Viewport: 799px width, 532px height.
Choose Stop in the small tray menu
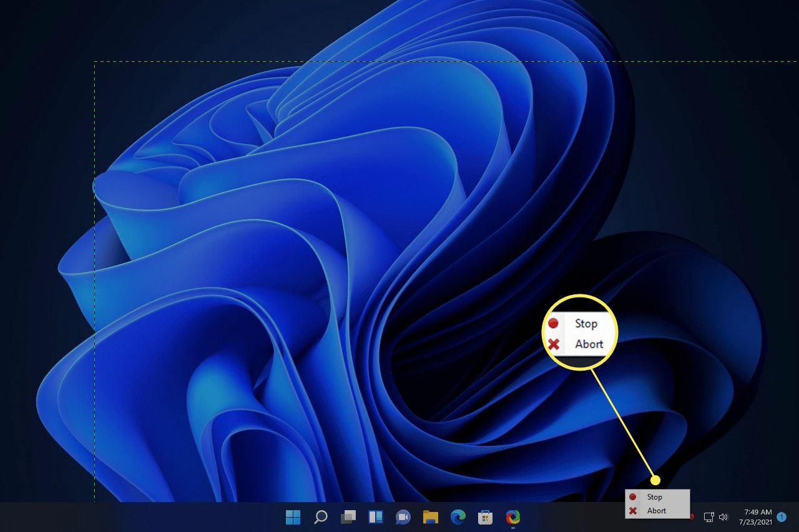pos(654,497)
